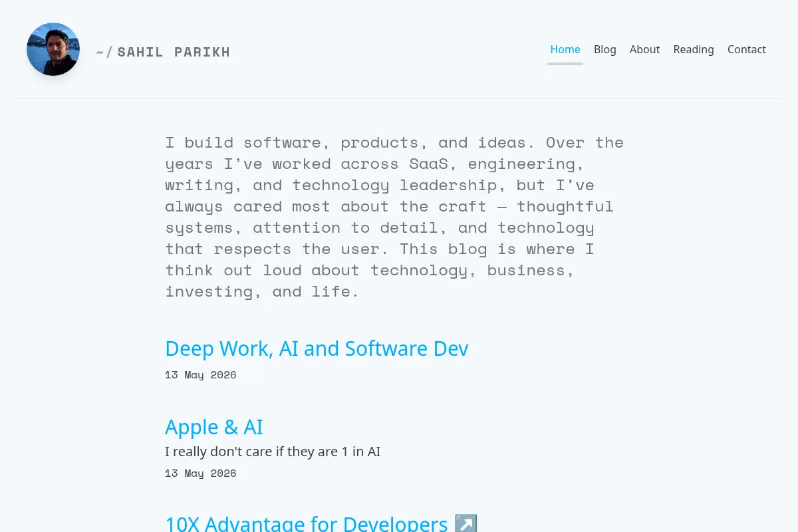Open the Apple & AI post
This screenshot has width=798, height=532.
tap(214, 427)
